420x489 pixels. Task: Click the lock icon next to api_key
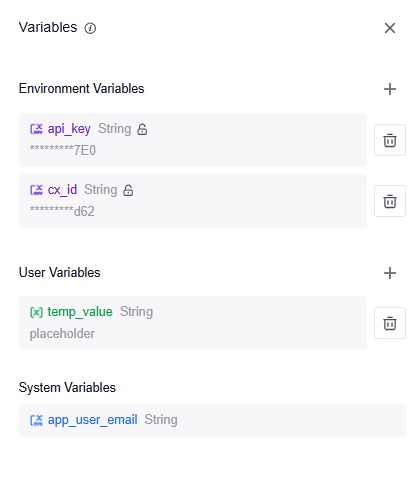pyautogui.click(x=142, y=129)
